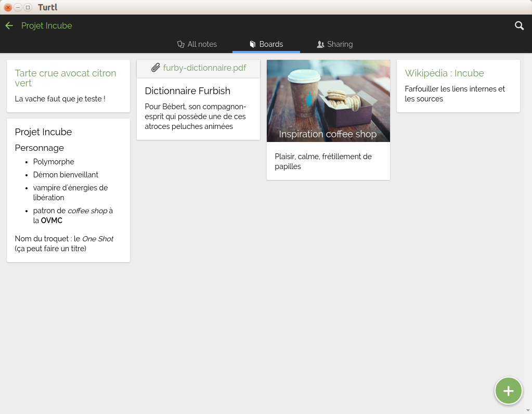The width and height of the screenshot is (532, 414).
Task: Open the coffee shop image thumbnail
Action: pyautogui.click(x=328, y=96)
